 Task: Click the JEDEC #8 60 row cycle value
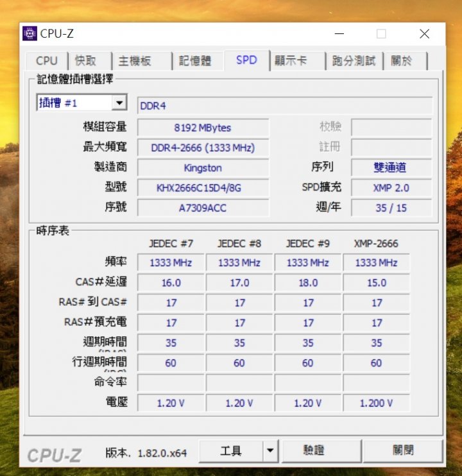(x=239, y=362)
